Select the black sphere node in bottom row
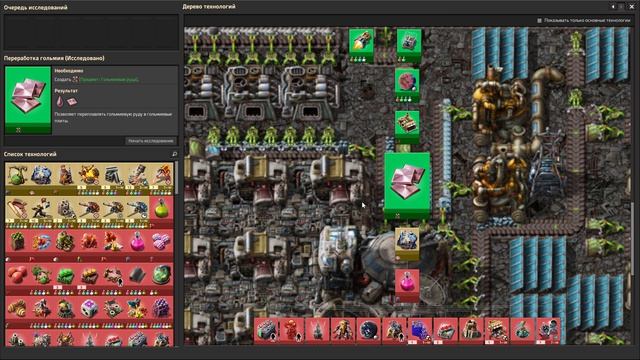The image size is (640, 360). coord(369,331)
